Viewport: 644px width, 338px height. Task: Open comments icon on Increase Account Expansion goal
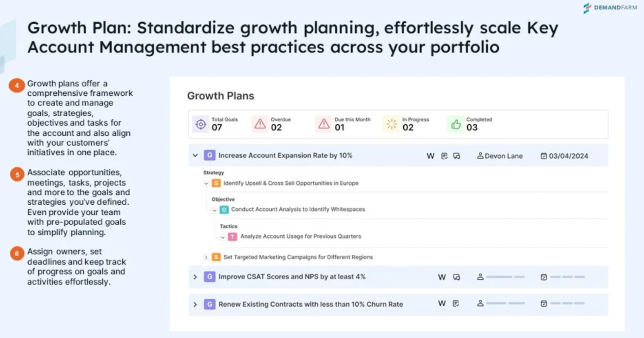(456, 156)
